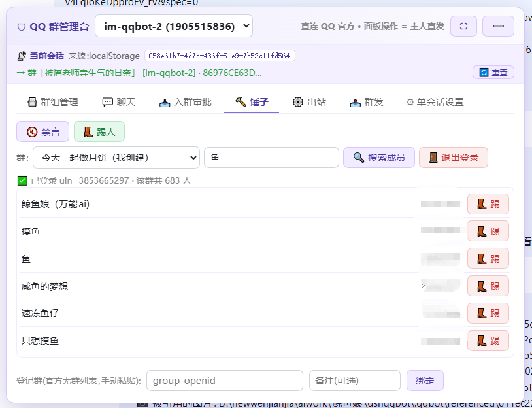The height and width of the screenshot is (408, 532).
Task: Minimize the panel with the dash button
Action: pos(498,26)
